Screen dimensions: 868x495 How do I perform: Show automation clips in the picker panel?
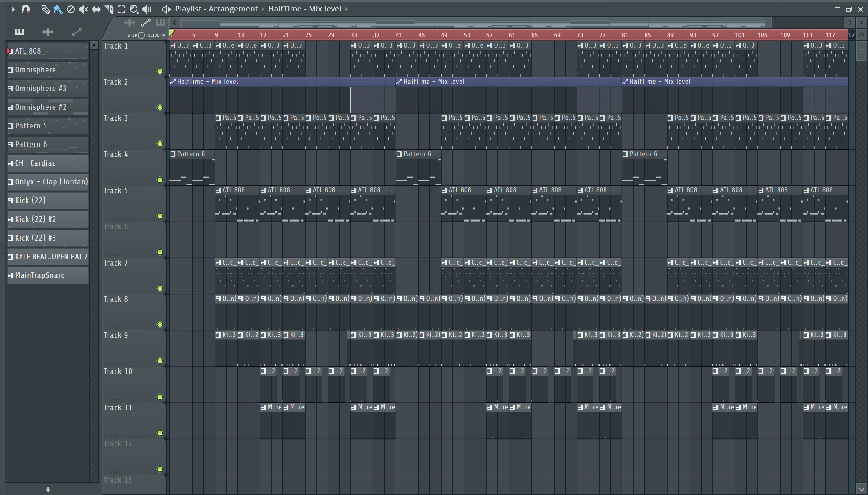[x=77, y=32]
